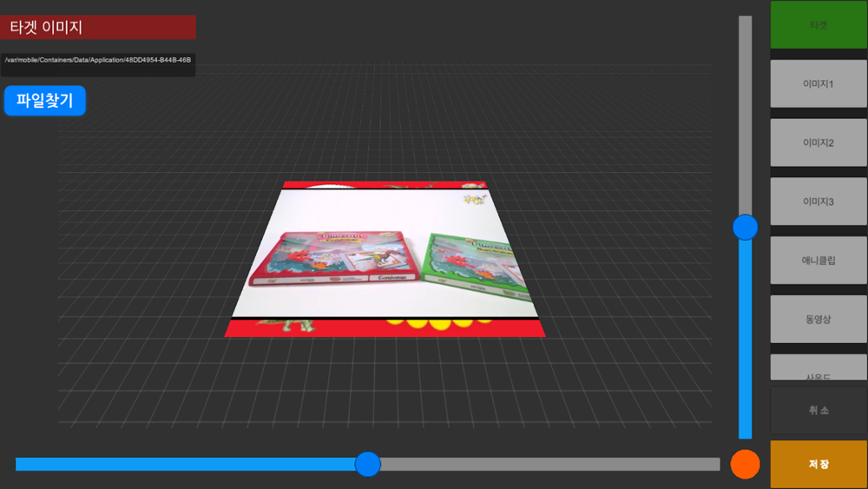Screen dimensions: 868x489
Task: Click the 취소 cancel button
Action: click(819, 410)
